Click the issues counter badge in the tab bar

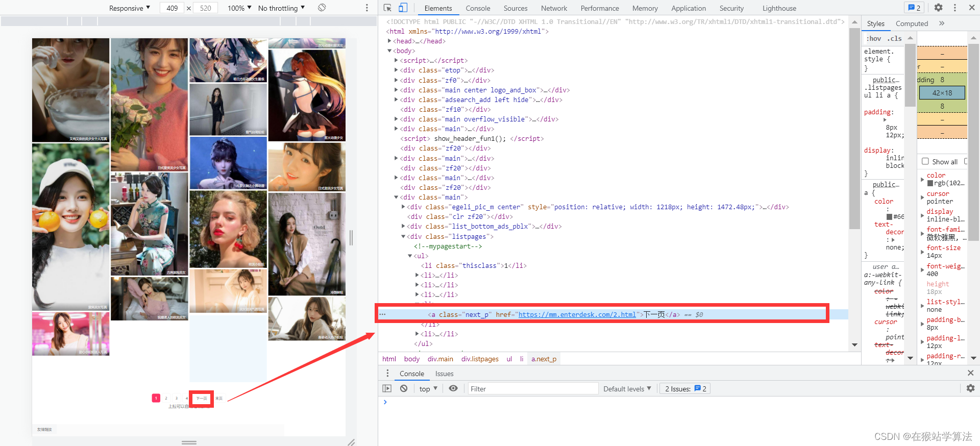click(x=914, y=8)
